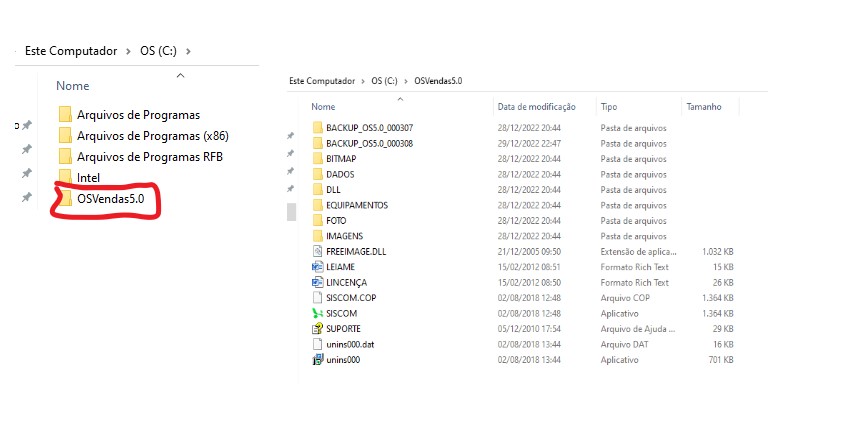Select Arquivos de Programas RFB folder icon

[x=65, y=156]
